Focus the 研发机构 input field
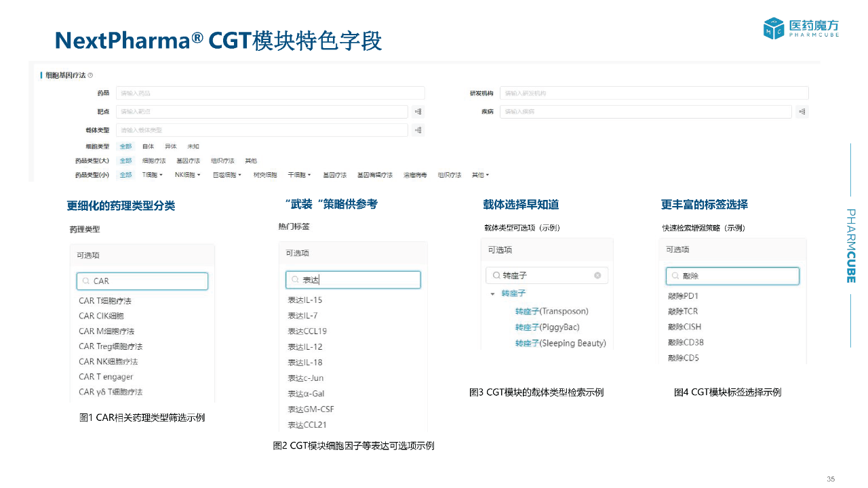Screen dimensions: 868x488 point(654,93)
